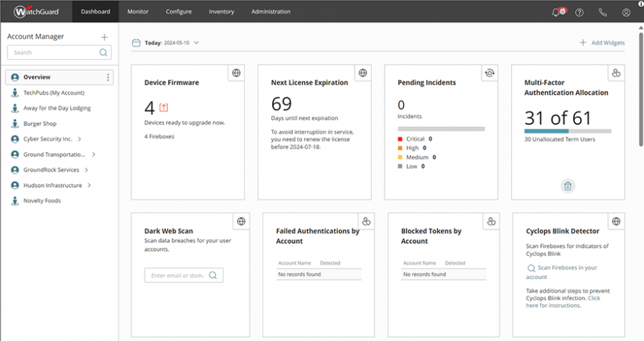The height and width of the screenshot is (341, 644).
Task: Expand the Cyber Security Inc. account
Action: [x=79, y=139]
